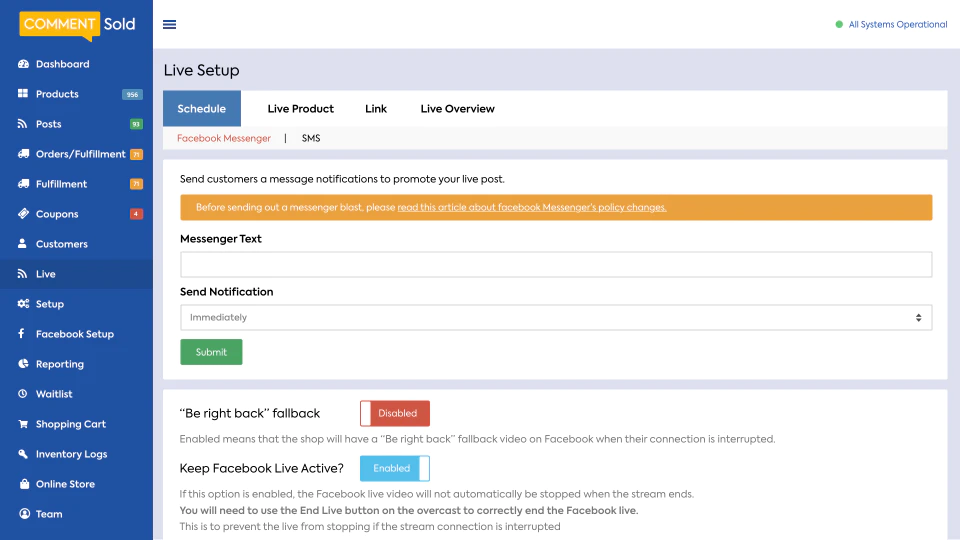Open Facebook Setup in the sidebar
The width and height of the screenshot is (960, 540).
pyautogui.click(x=77, y=334)
